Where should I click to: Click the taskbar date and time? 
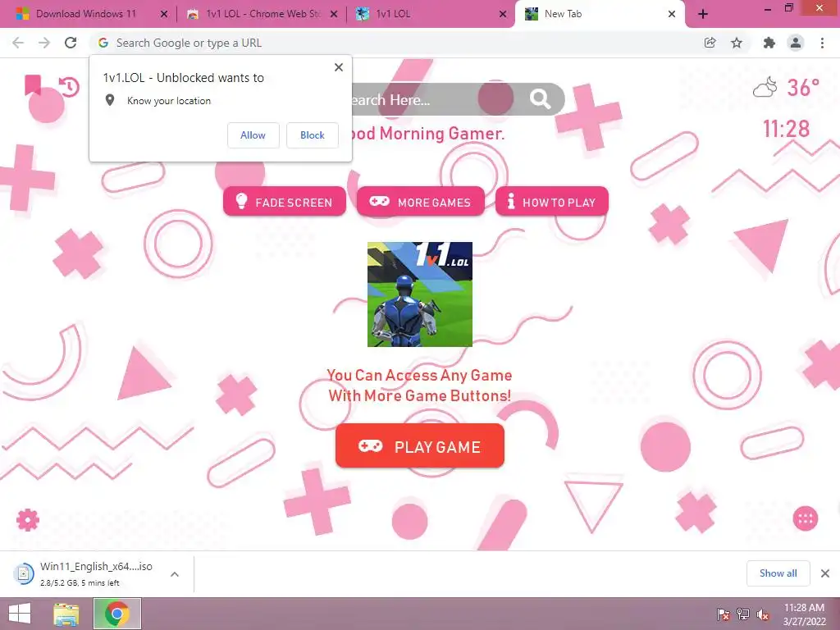804,614
